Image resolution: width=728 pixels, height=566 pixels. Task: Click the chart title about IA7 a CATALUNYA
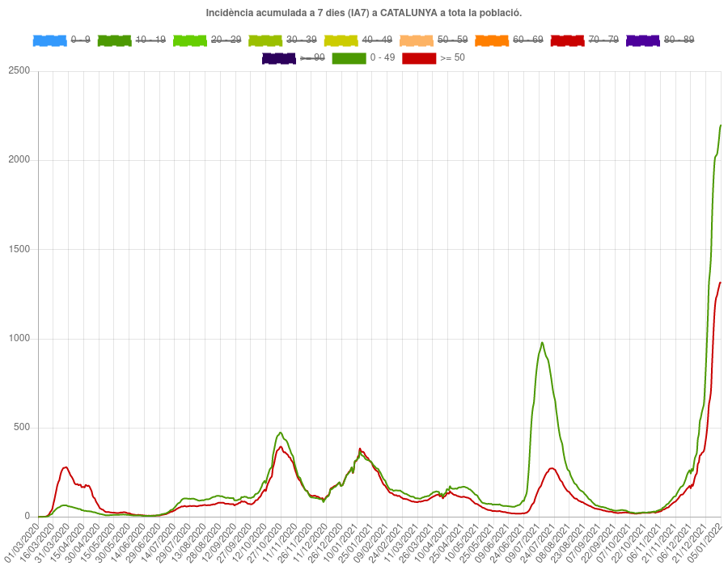pyautogui.click(x=364, y=13)
